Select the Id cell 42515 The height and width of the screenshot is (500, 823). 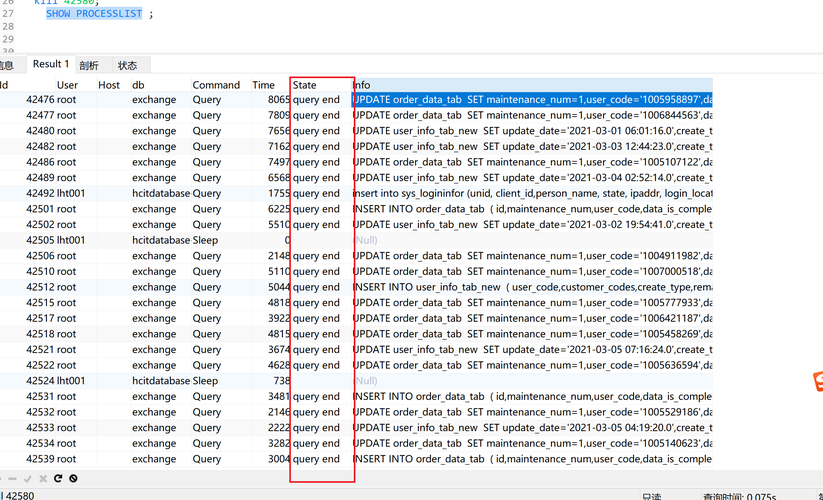(x=40, y=303)
